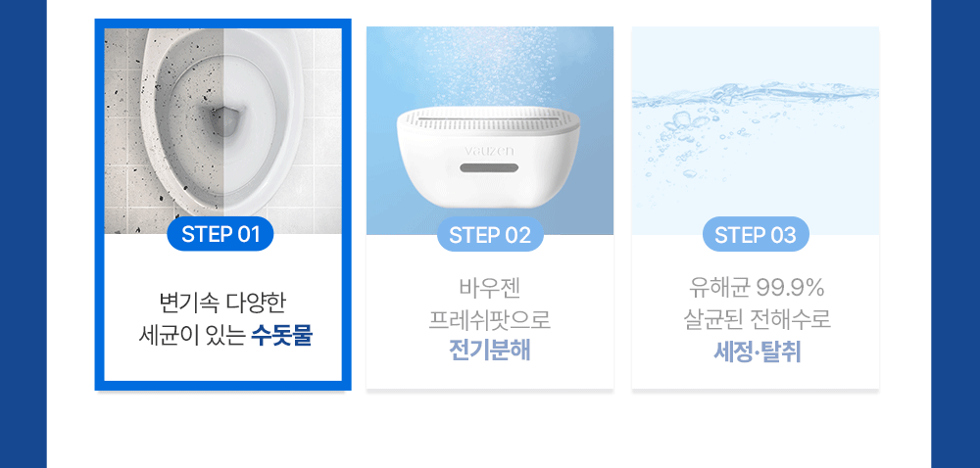Click the 바우젠 text line
980x468 pixels.
click(490, 288)
